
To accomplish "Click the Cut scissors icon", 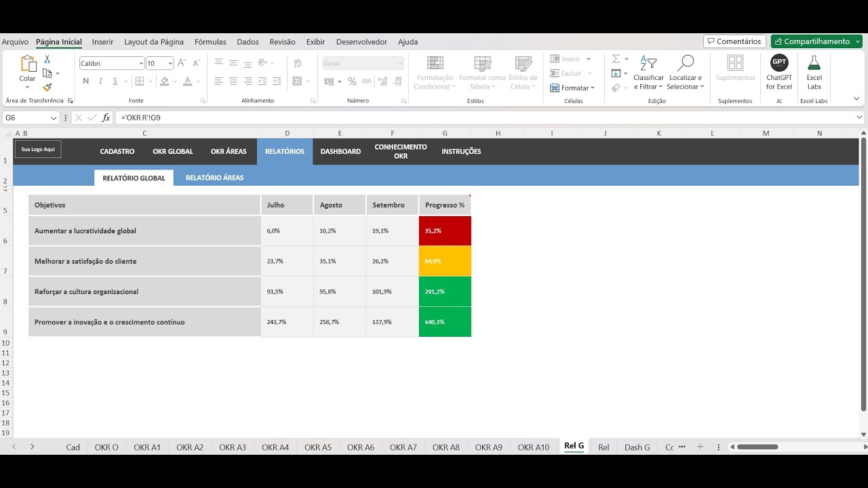I will 47,60.
